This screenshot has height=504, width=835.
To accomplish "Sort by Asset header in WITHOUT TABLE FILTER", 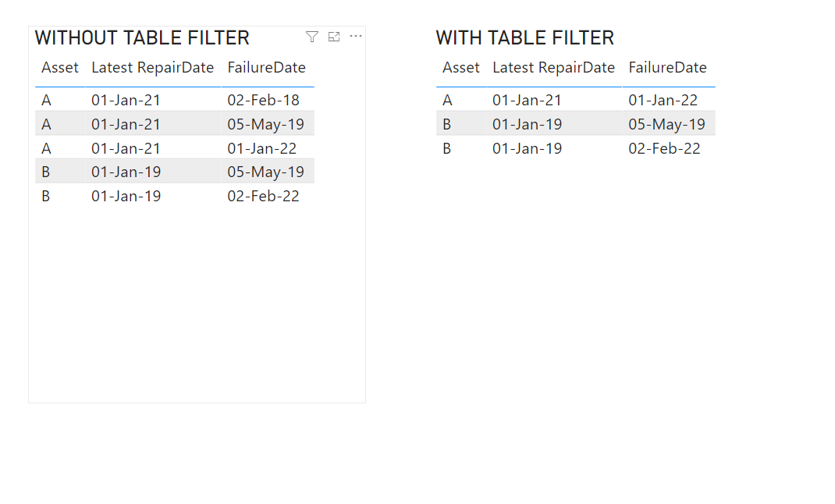I will (59, 68).
